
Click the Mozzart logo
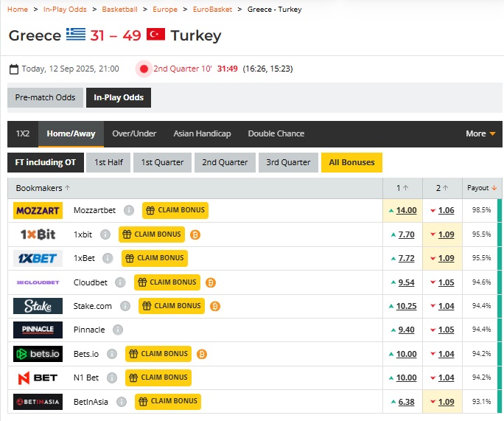pos(38,210)
